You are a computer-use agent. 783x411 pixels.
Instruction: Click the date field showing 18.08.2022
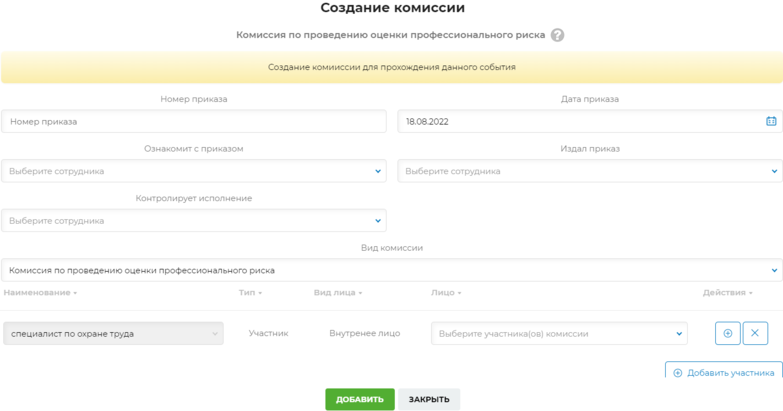point(590,121)
